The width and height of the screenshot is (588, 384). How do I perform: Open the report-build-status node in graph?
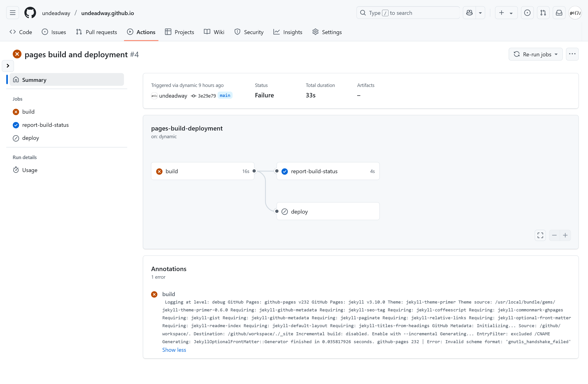tap(328, 171)
